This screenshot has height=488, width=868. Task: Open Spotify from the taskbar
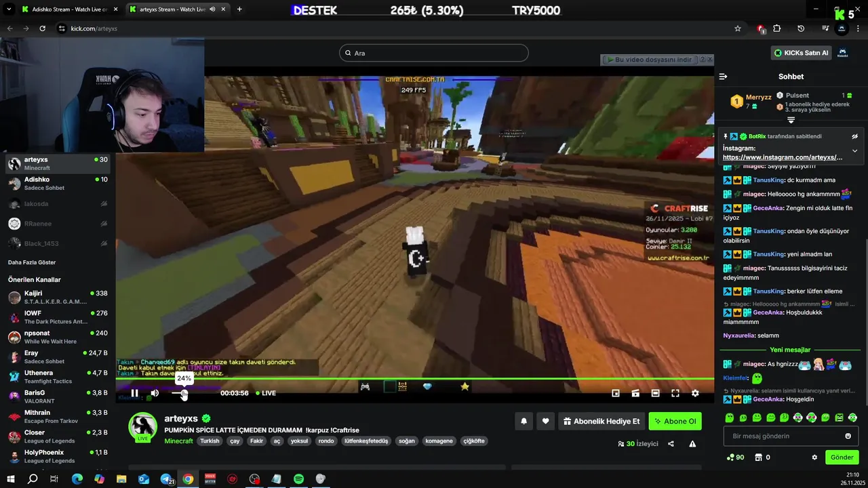298,479
